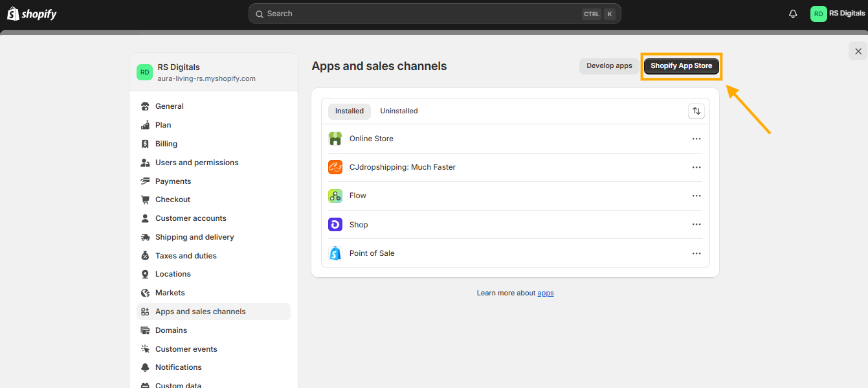868x388 pixels.
Task: Click the General store icon in sidebar
Action: coord(145,106)
